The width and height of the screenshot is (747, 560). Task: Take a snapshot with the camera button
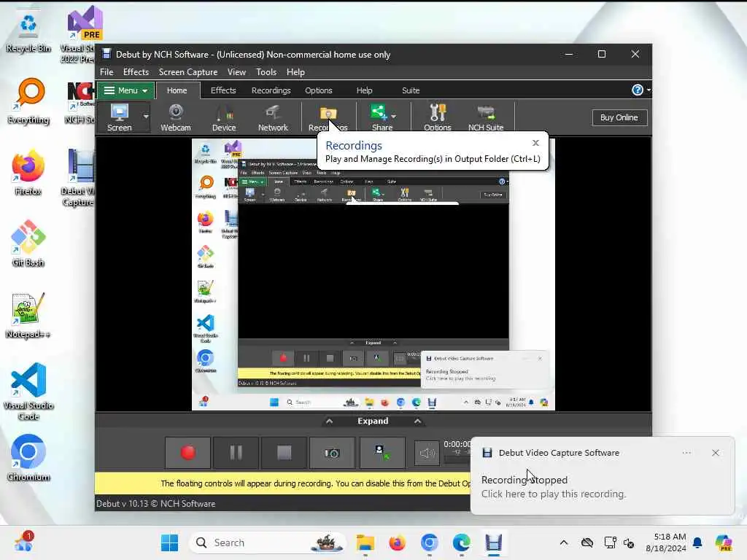332,452
